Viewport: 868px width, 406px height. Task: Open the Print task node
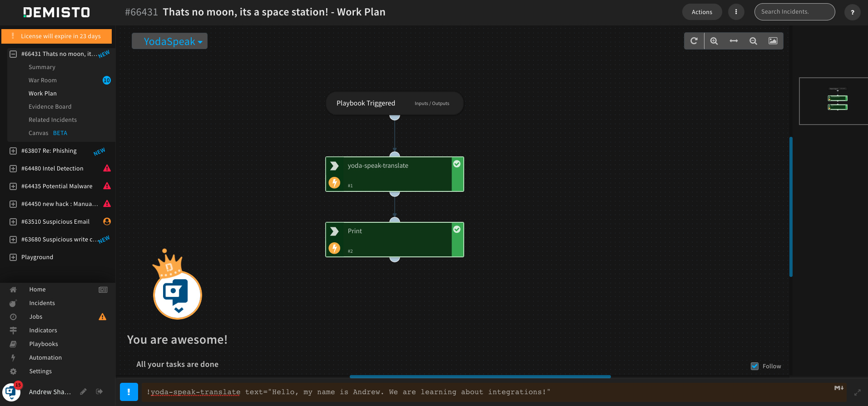395,240
